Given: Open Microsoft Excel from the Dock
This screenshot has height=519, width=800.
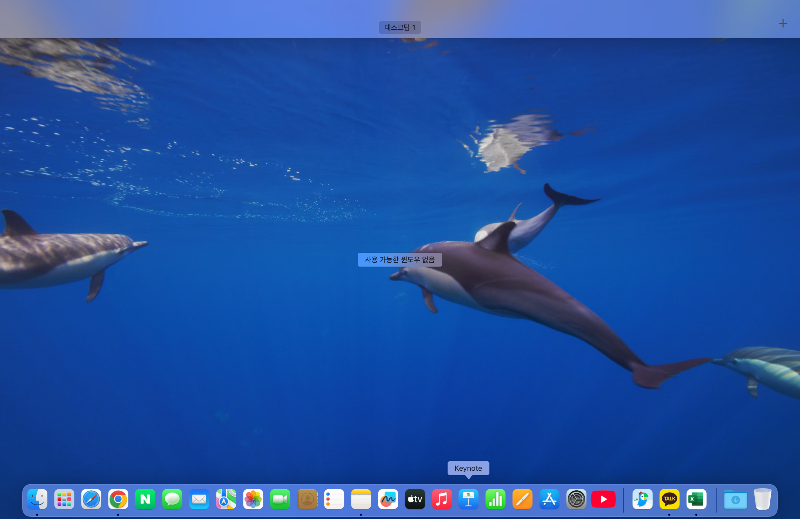Looking at the screenshot, I should point(696,499).
